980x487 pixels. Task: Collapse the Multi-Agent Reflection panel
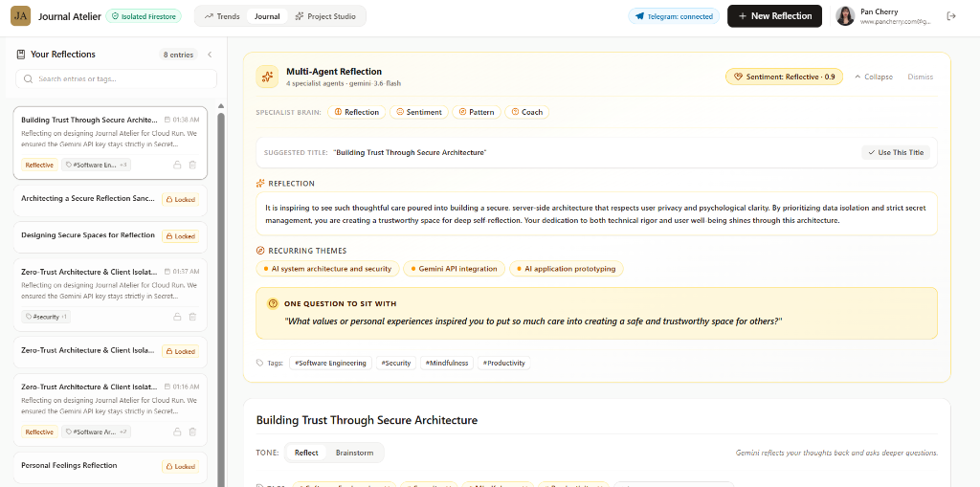874,77
